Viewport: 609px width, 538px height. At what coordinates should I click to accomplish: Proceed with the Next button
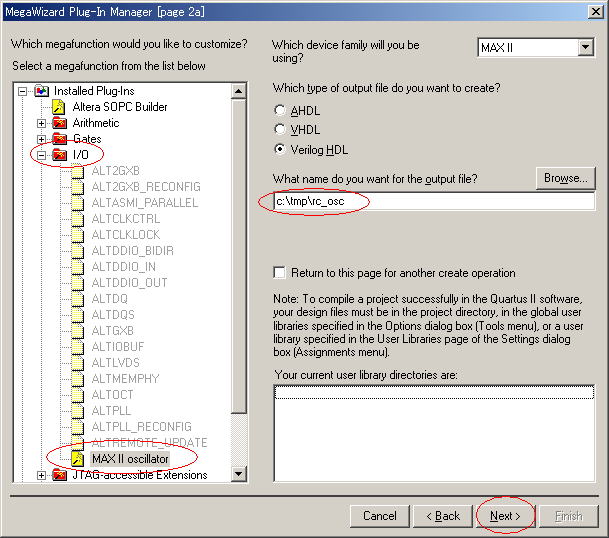coord(505,516)
